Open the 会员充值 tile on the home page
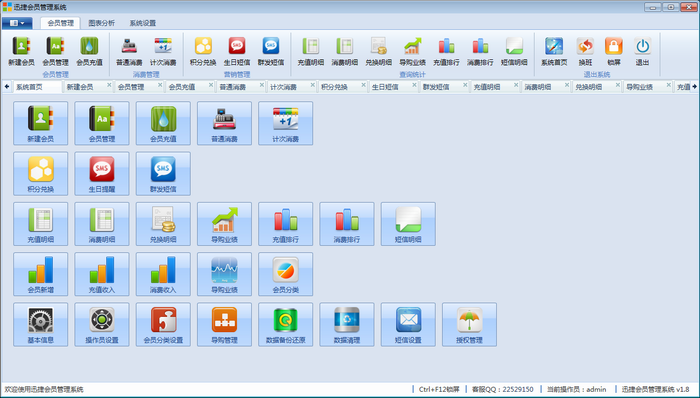Screen dimensions: 700x398 (163, 123)
